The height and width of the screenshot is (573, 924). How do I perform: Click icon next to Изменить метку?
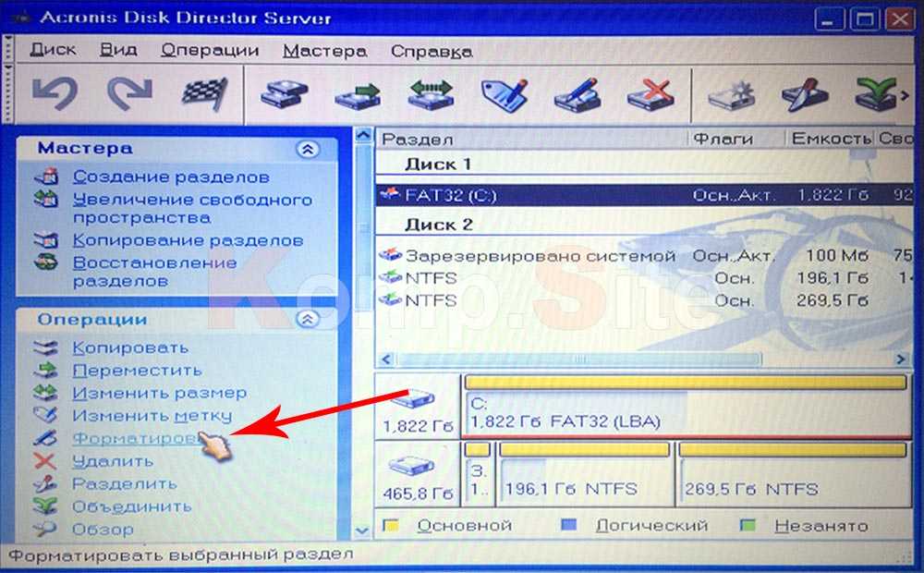click(x=46, y=415)
